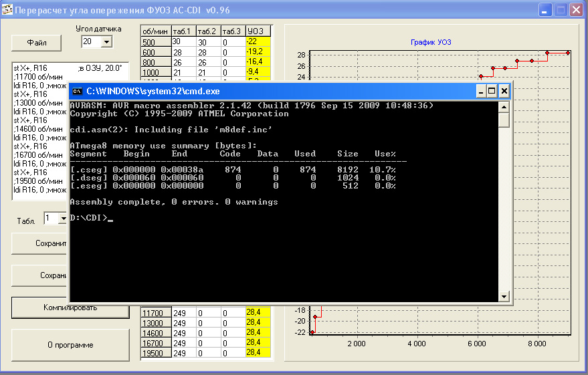Click the cmd scrollbar thumb
The width and height of the screenshot is (588, 375).
click(x=504, y=120)
